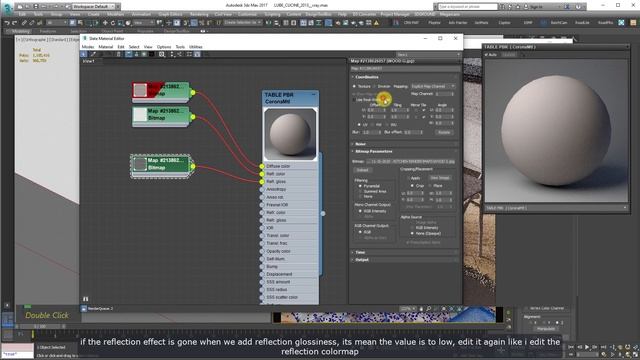Select the Environ radio button

374,87
